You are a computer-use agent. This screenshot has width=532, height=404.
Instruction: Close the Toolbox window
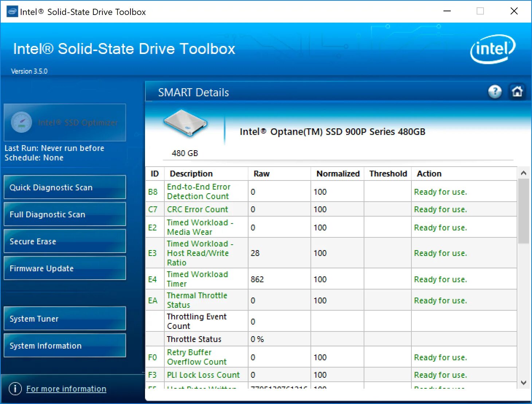pos(514,11)
